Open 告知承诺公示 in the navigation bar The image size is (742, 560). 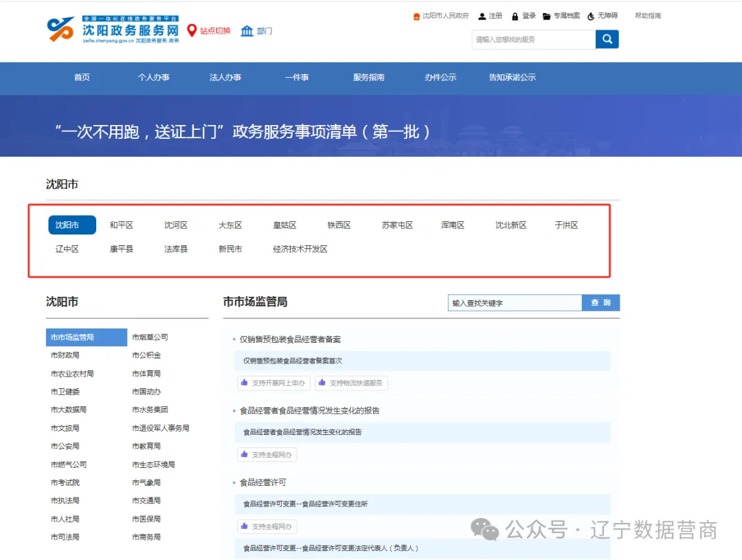click(x=513, y=78)
